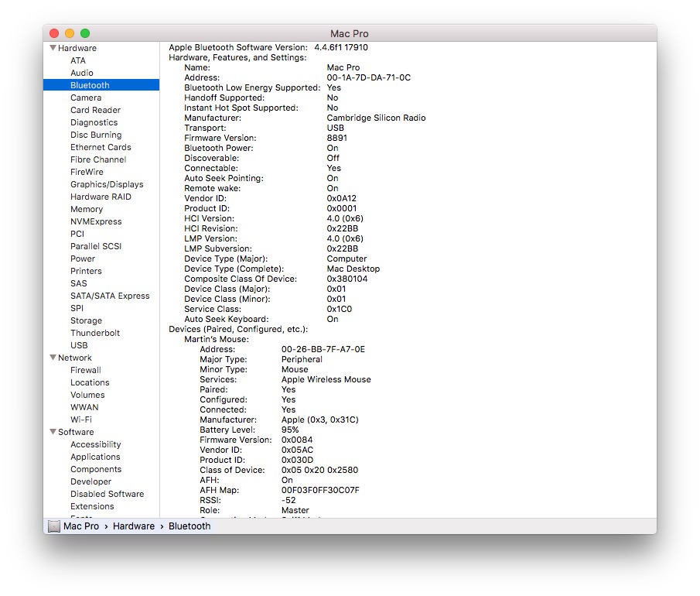This screenshot has width=700, height=596.
Task: Open Firewall under Network
Action: [86, 370]
